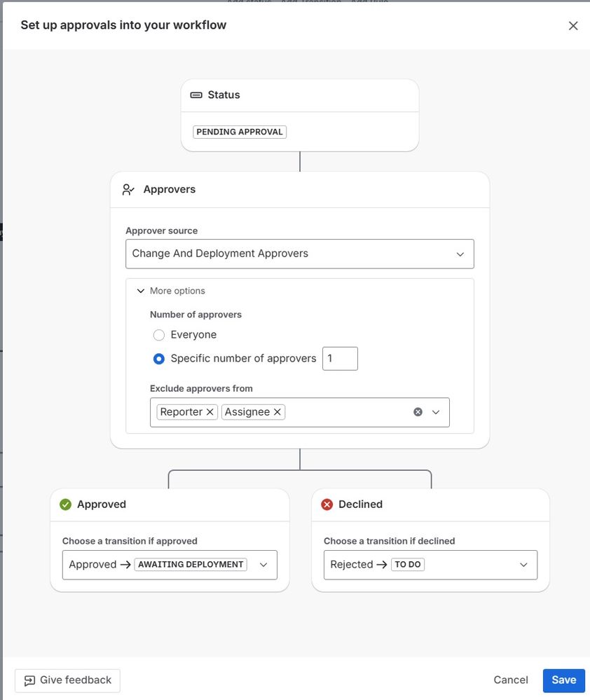This screenshot has width=590, height=700.
Task: Close the approvals setup dialog
Action: pyautogui.click(x=572, y=26)
